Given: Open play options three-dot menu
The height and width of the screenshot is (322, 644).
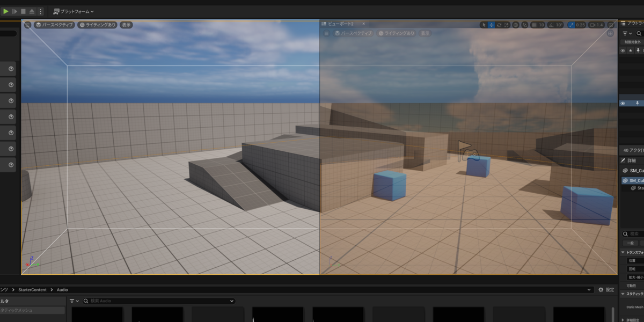Looking at the screenshot, I should [40, 11].
